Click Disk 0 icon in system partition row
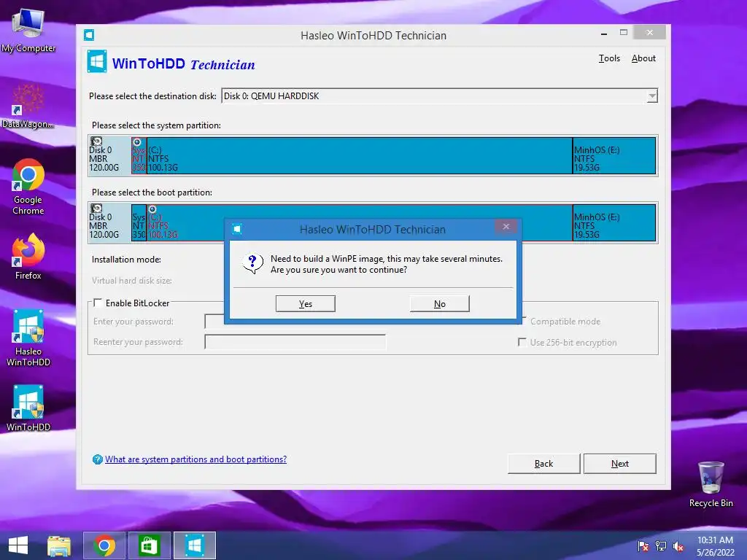The image size is (747, 560). click(x=97, y=141)
